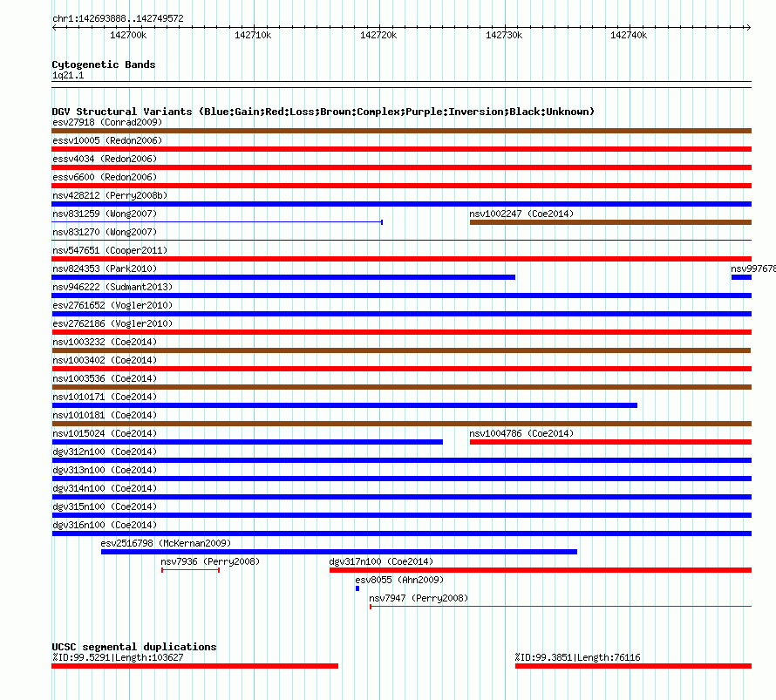Open the dgv314n100 (Coe2014) label
The width and height of the screenshot is (776, 700).
[105, 488]
